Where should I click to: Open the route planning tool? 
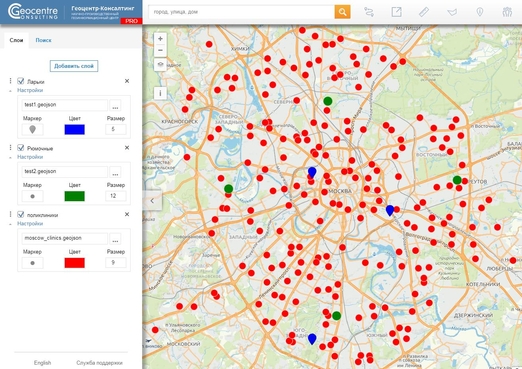[x=369, y=12]
